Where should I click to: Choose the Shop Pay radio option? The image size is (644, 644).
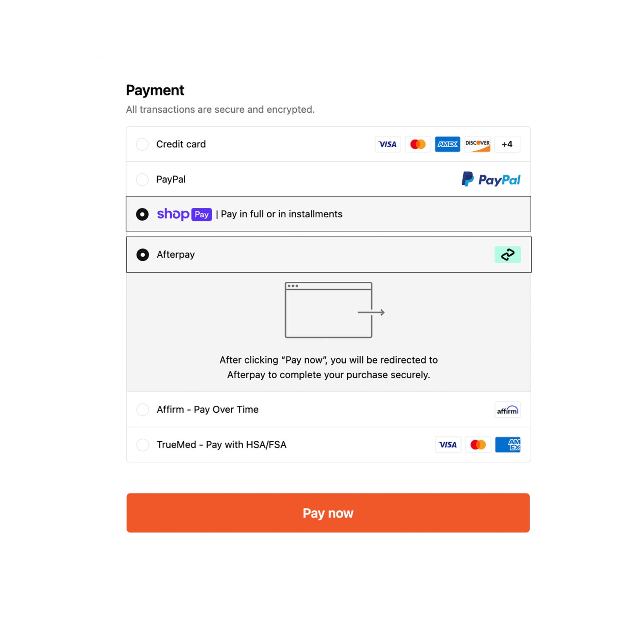142,214
